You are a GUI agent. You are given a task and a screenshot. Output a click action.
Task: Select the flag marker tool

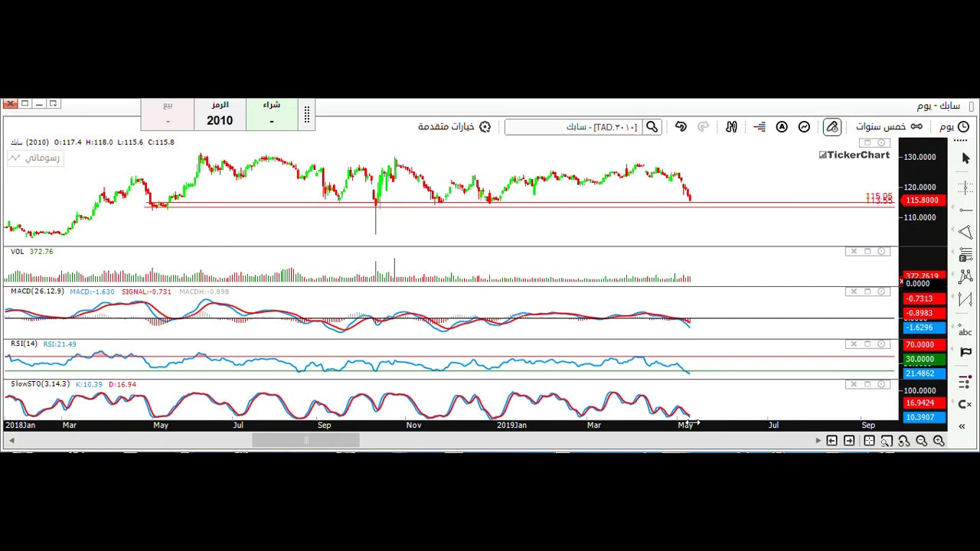(965, 353)
